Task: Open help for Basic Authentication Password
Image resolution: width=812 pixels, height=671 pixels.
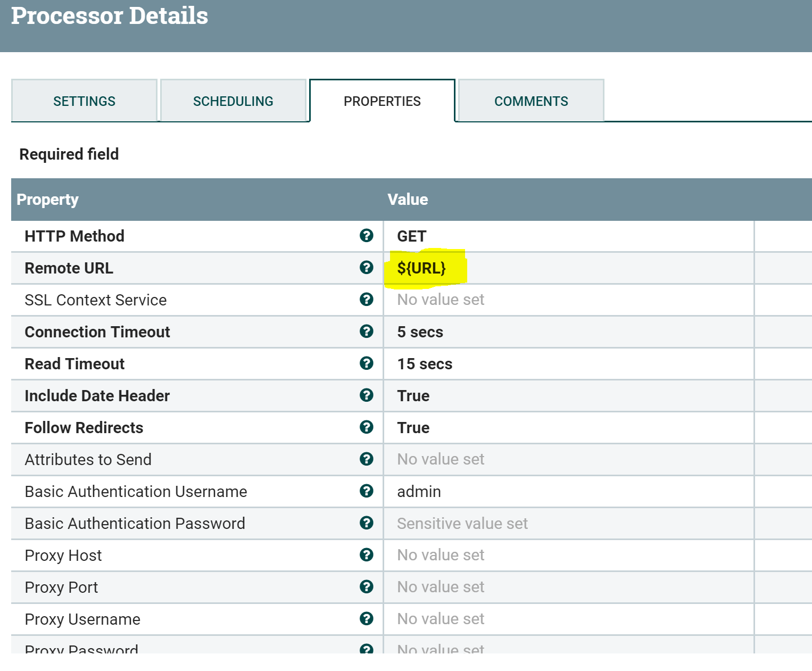Action: (366, 523)
